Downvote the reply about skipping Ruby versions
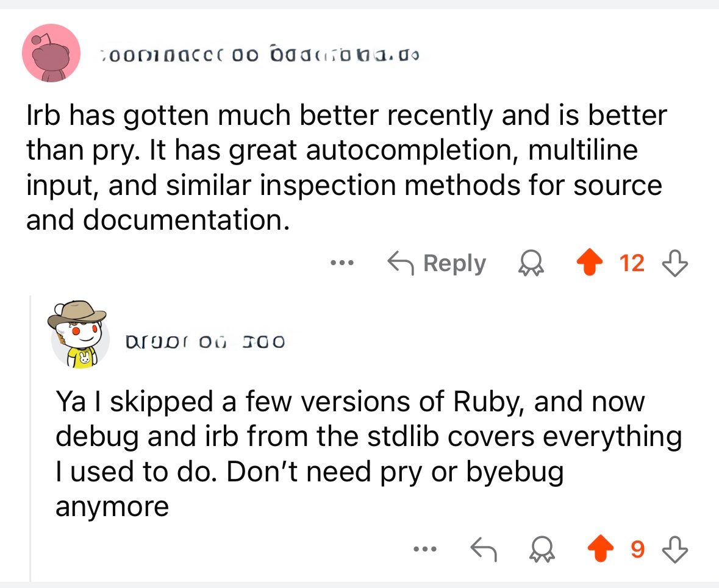 [677, 550]
